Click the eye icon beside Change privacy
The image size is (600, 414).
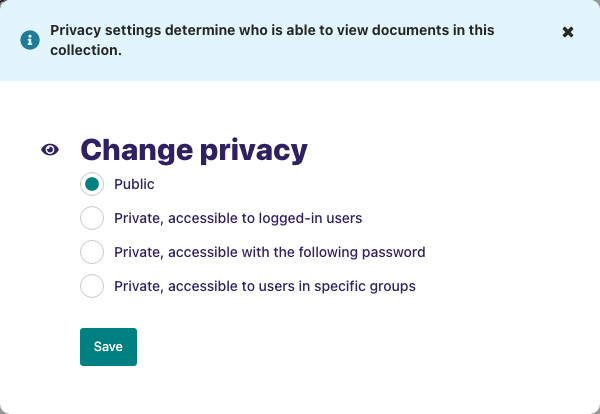pyautogui.click(x=50, y=150)
